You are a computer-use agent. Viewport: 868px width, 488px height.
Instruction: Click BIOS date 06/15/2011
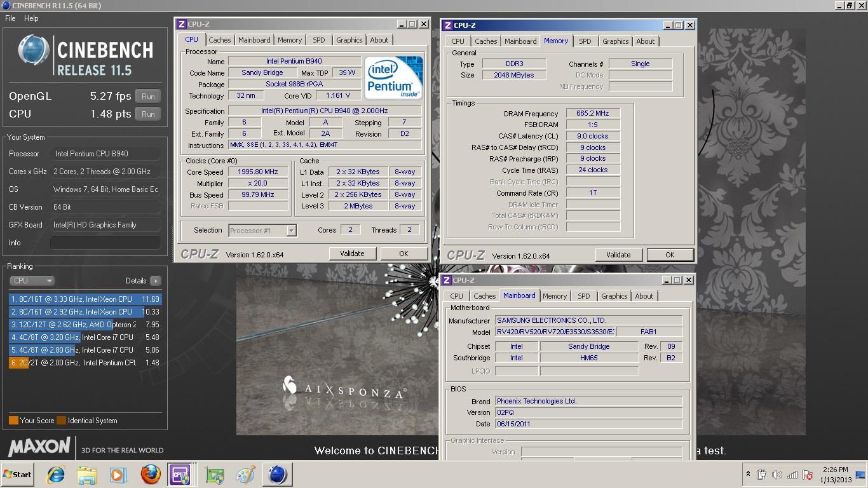click(x=588, y=424)
